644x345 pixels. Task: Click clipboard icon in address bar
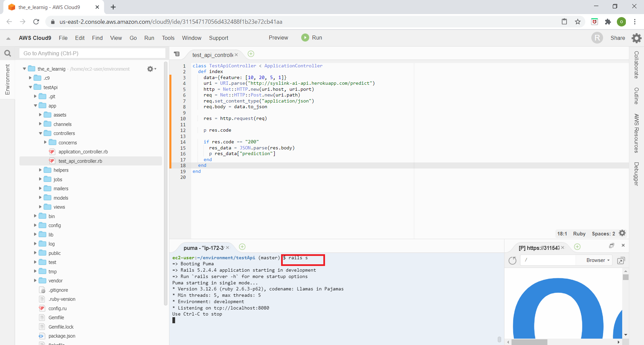(565, 22)
